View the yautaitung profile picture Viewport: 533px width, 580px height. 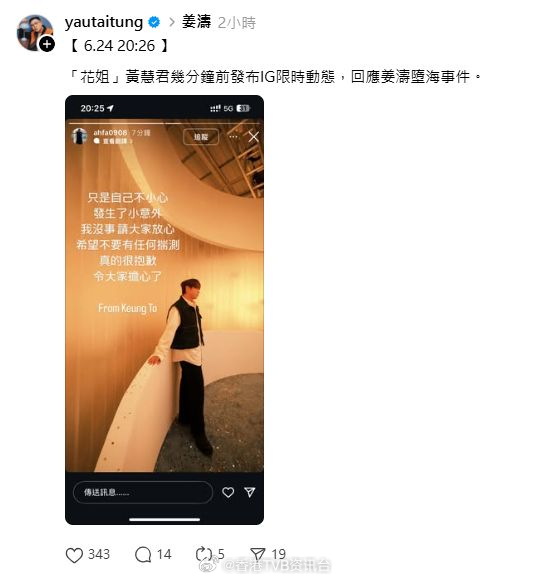pos(35,33)
